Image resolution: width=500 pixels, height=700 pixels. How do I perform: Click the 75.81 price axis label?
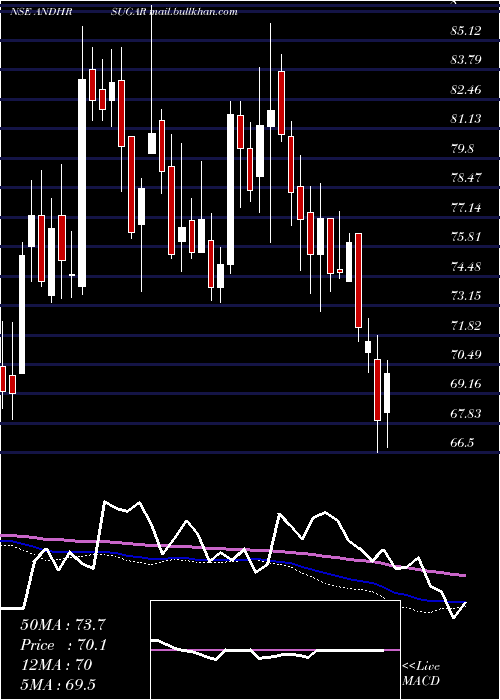tap(467, 237)
